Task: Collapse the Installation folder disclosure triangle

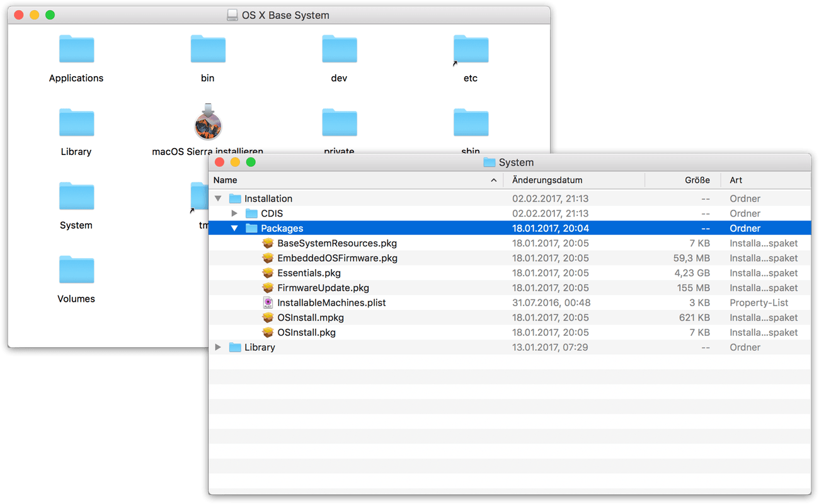Action: pos(218,198)
